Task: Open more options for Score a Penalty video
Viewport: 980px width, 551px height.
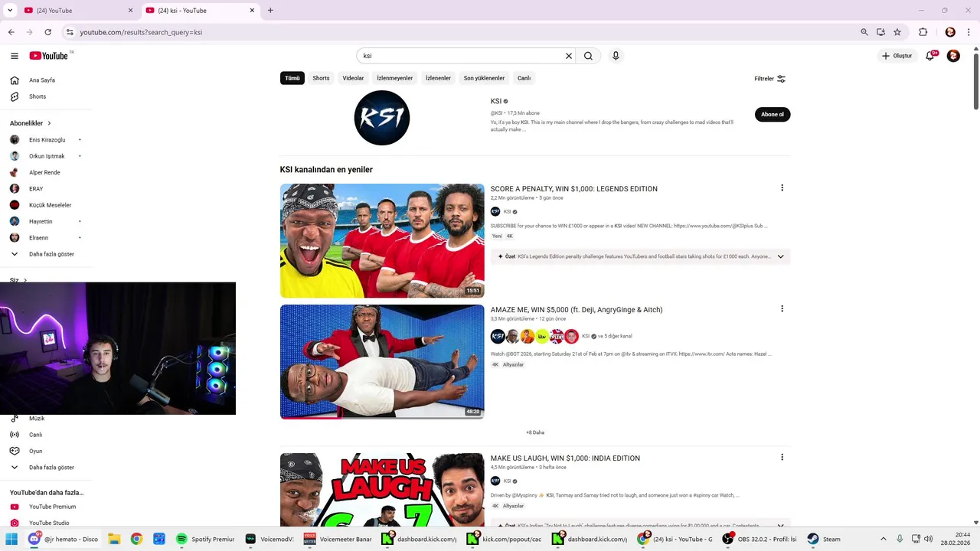Action: (x=782, y=188)
